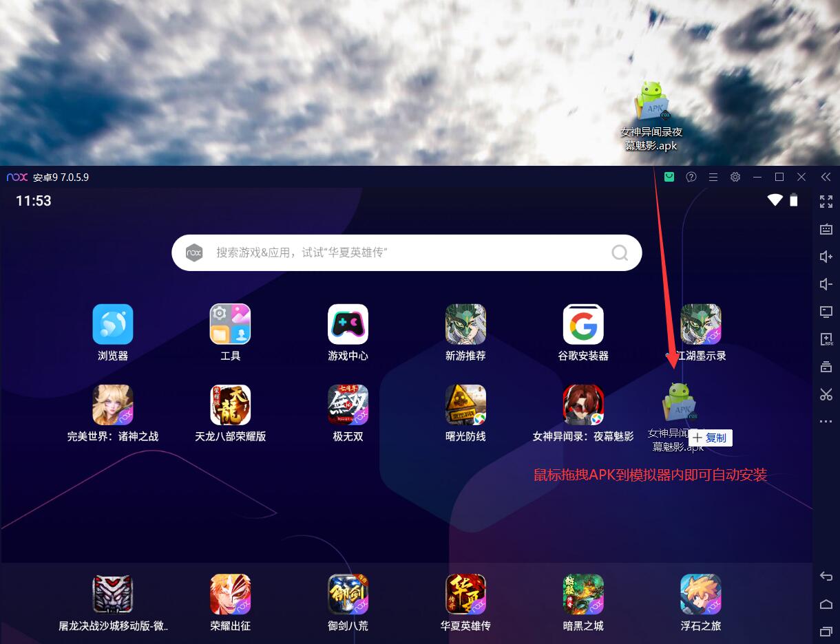Click the monitor screen icon in the sidebar
Image resolution: width=840 pixels, height=644 pixels.
coord(826,312)
